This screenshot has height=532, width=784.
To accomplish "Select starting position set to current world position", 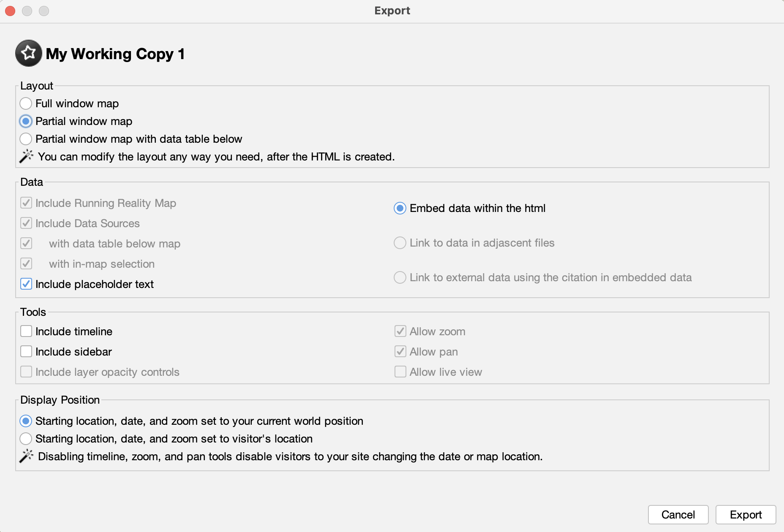I will 26,421.
